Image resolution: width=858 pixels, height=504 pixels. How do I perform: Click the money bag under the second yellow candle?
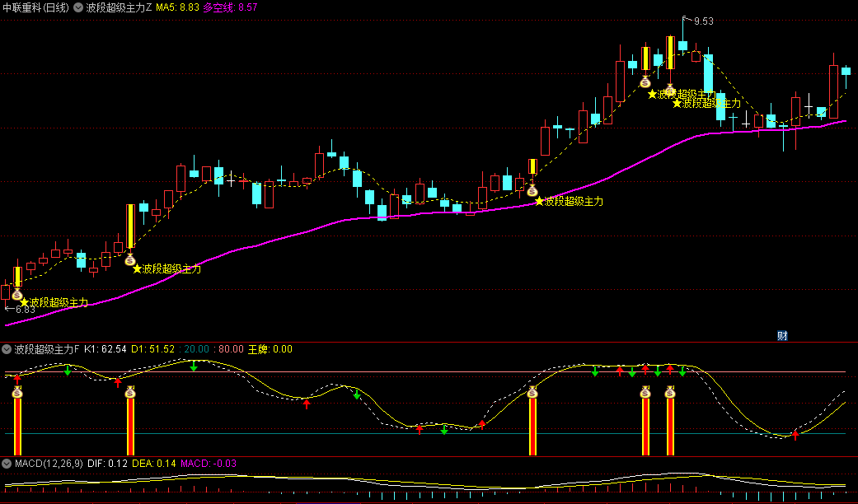[129, 259]
